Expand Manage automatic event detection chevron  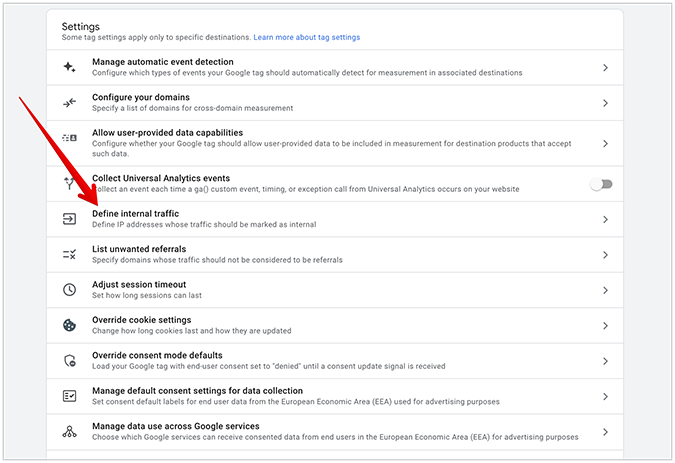(605, 68)
